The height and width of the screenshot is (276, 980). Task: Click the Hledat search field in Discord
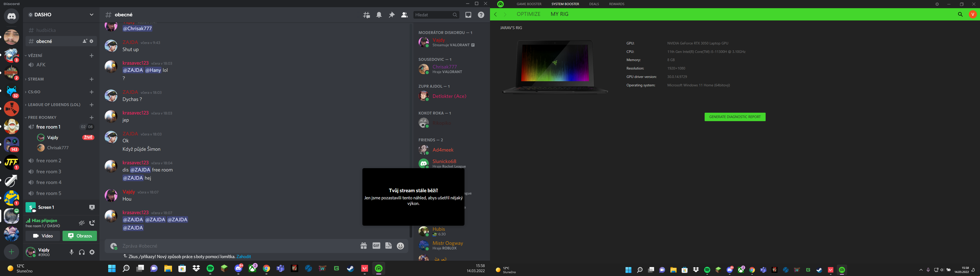pos(436,15)
